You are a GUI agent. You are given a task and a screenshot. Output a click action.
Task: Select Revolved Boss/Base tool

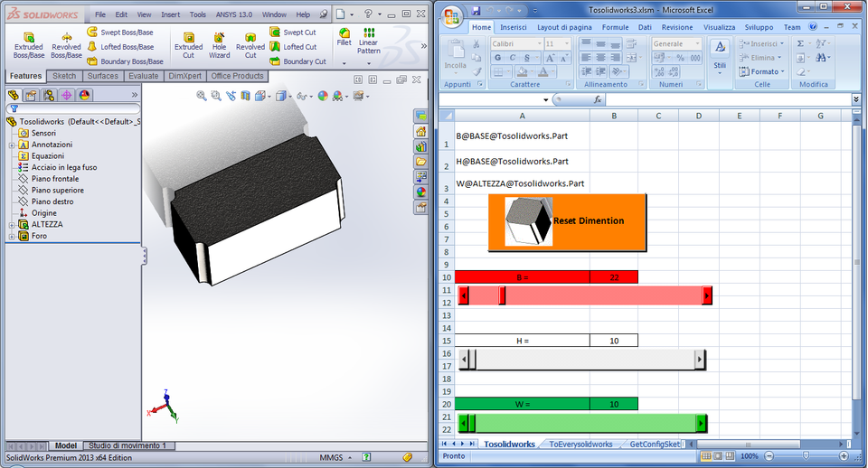click(66, 44)
